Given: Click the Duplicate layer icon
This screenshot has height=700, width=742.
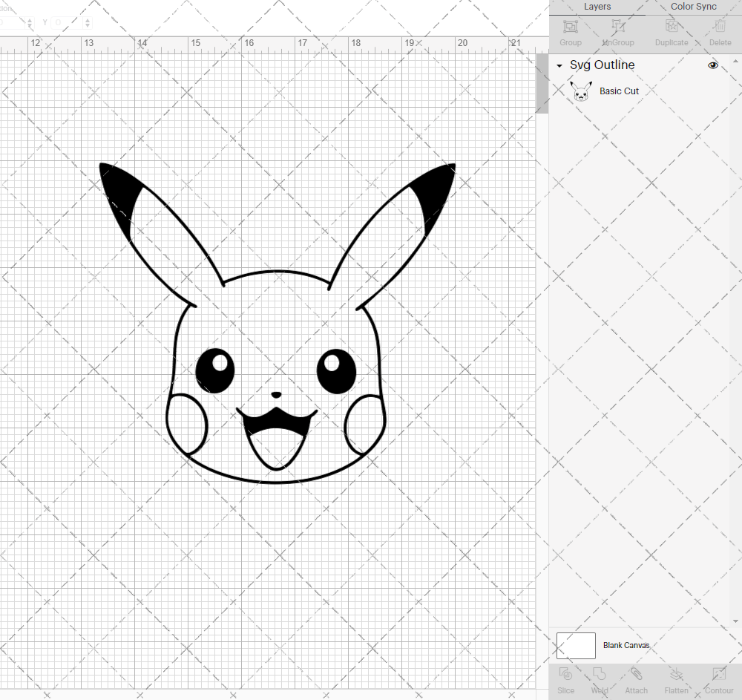Looking at the screenshot, I should pyautogui.click(x=672, y=27).
